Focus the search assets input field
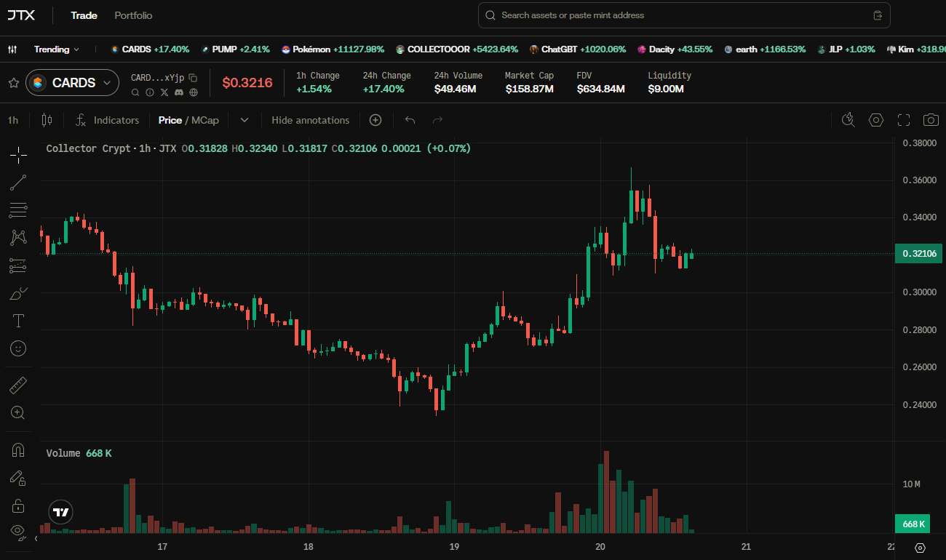Screen dimensions: 946x560 (x=684, y=15)
